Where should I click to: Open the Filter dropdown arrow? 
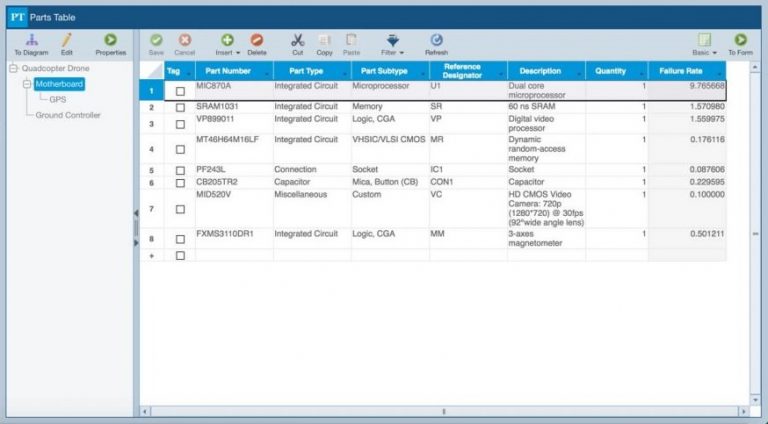point(402,53)
